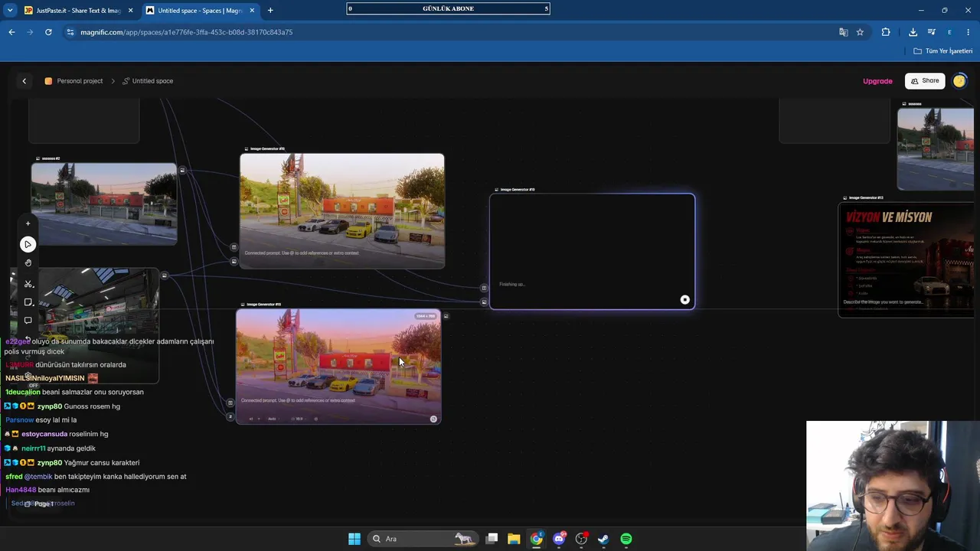
Task: Open the comment tool
Action: click(28, 321)
